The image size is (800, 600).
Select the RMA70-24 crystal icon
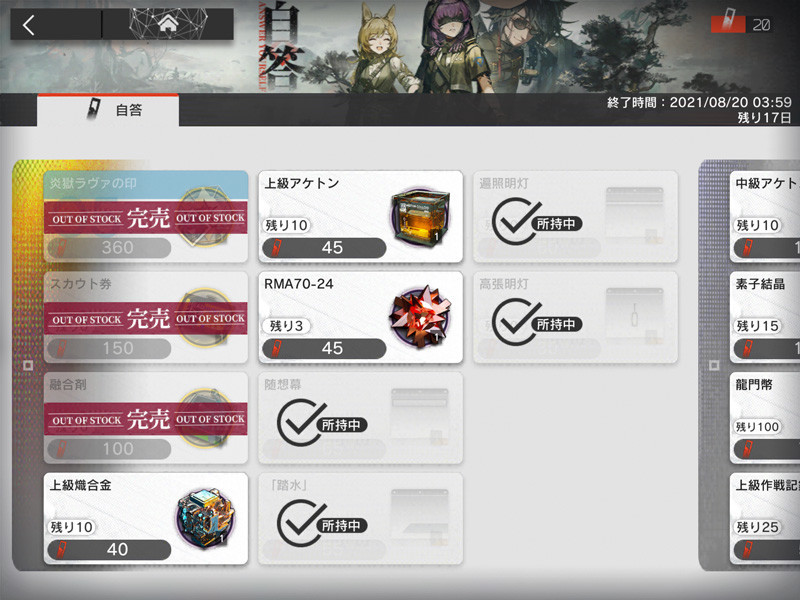pos(420,317)
